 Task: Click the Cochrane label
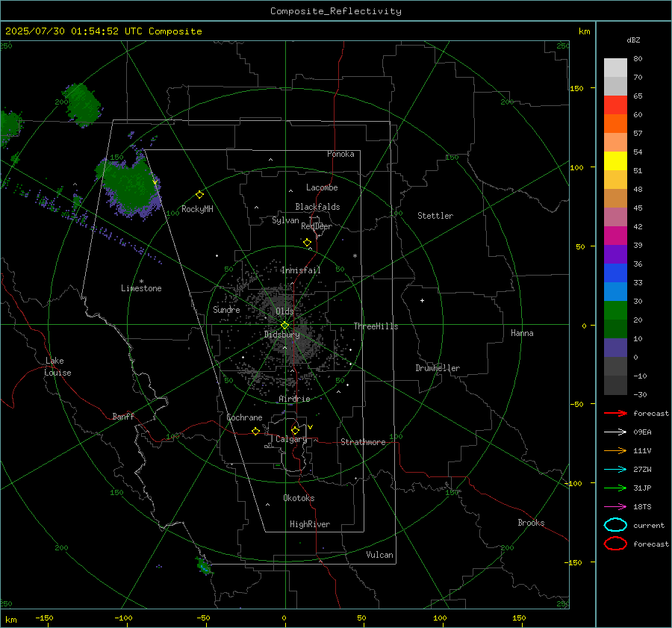click(x=244, y=417)
